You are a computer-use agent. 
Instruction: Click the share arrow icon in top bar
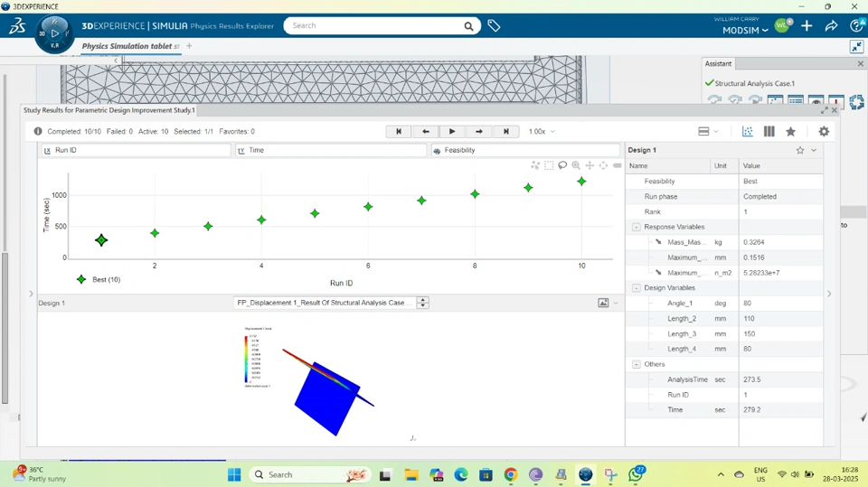coord(832,26)
